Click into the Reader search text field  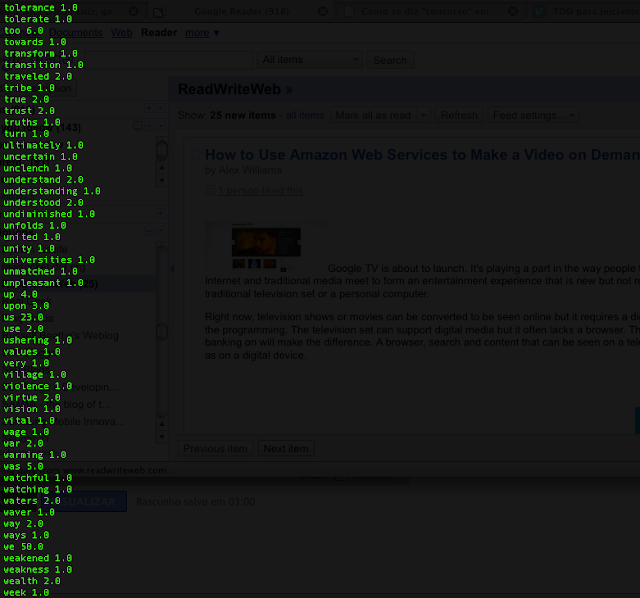[x=168, y=60]
